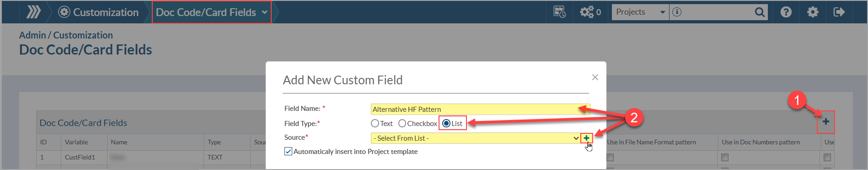
Task: Expand the Select From List dropdown
Action: click(476, 138)
